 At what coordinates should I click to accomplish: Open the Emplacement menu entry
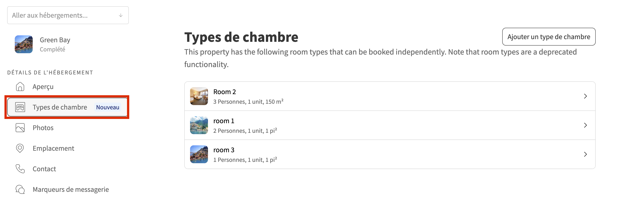coord(53,148)
